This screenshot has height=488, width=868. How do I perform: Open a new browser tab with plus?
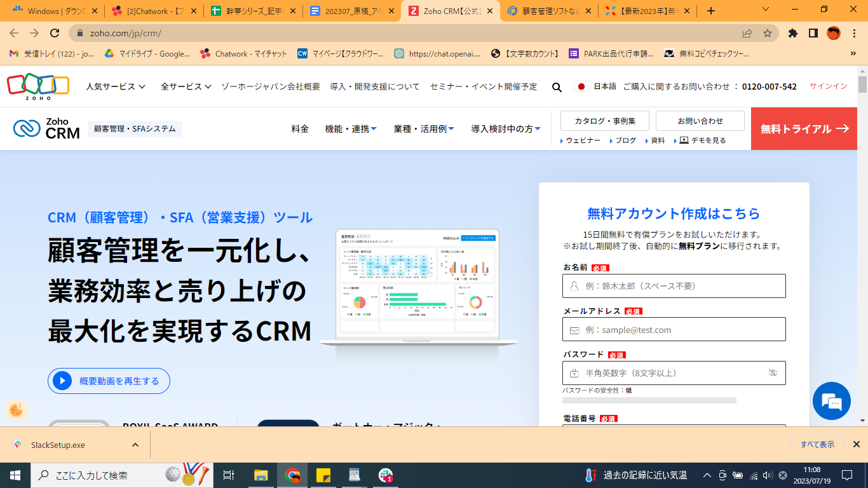click(x=710, y=11)
